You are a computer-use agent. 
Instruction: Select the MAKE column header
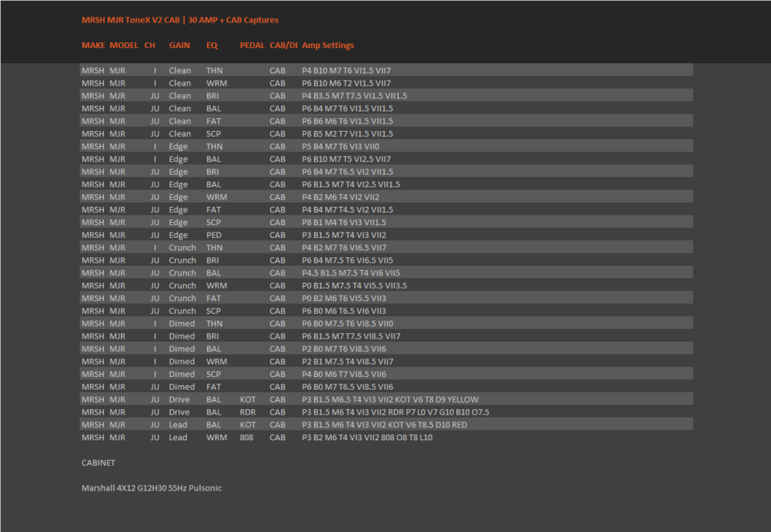click(93, 45)
